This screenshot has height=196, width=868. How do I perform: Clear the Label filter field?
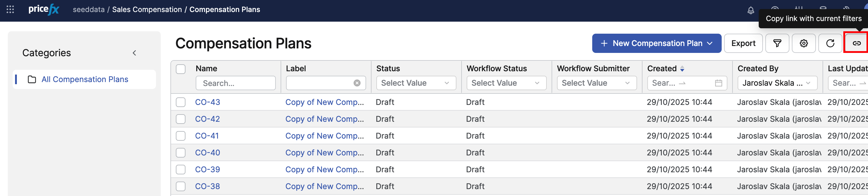(x=357, y=83)
